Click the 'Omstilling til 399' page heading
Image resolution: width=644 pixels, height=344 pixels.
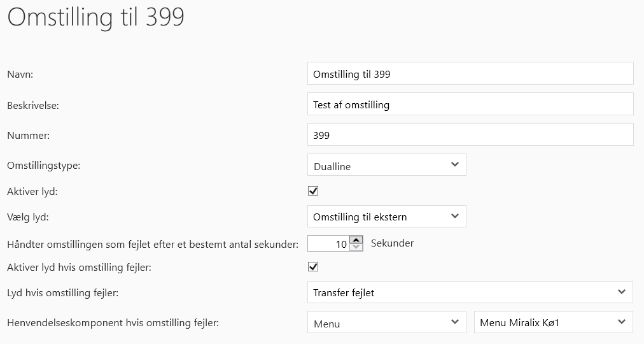coord(95,17)
